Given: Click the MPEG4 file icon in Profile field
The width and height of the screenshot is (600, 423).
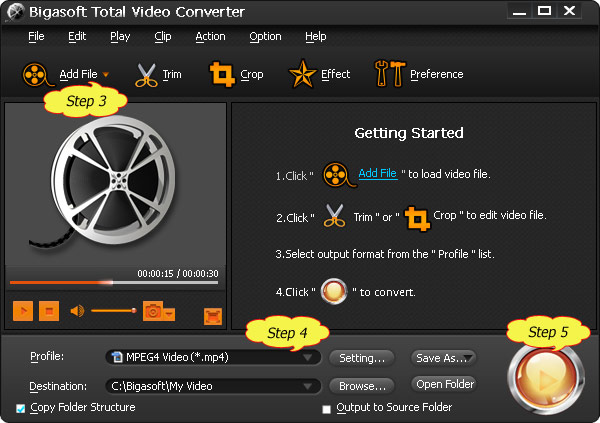Looking at the screenshot, I should [116, 357].
